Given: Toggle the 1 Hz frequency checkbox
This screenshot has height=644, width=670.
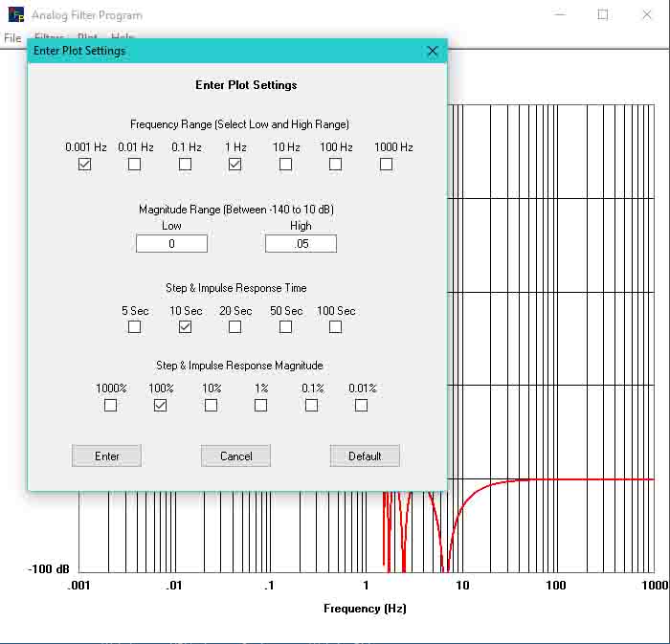Looking at the screenshot, I should (x=235, y=164).
